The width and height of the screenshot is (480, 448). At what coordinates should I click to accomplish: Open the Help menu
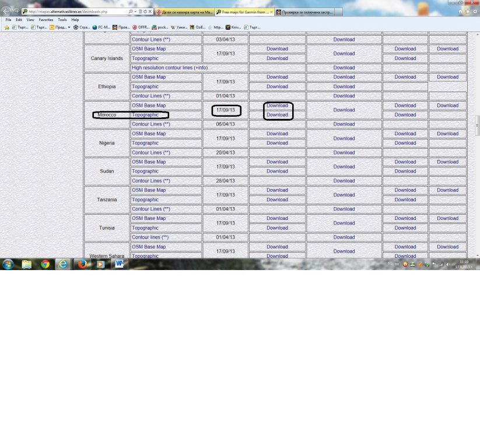coord(75,20)
